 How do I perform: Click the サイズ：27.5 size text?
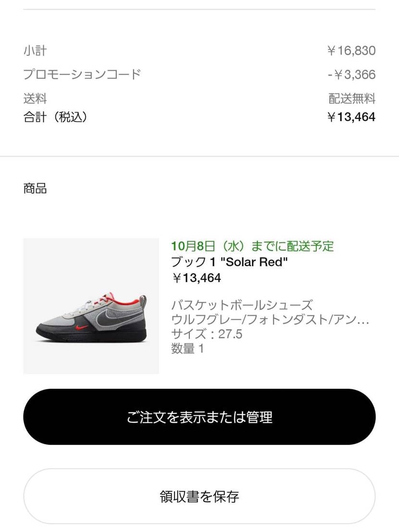pos(207,334)
